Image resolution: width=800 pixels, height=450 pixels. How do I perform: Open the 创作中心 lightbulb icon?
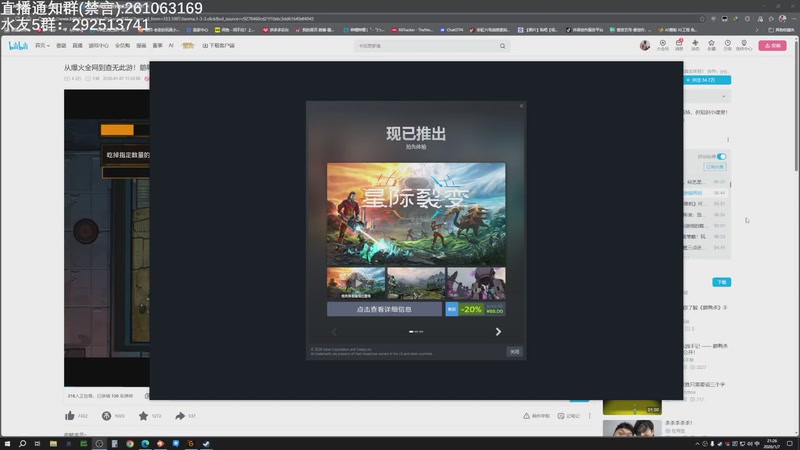coord(744,45)
